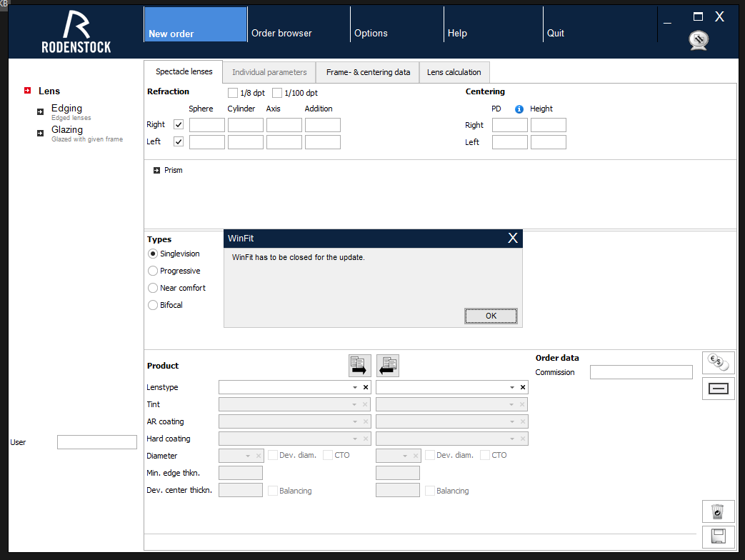The width and height of the screenshot is (745, 560).
Task: Click the red Lens arrow icon
Action: (28, 90)
